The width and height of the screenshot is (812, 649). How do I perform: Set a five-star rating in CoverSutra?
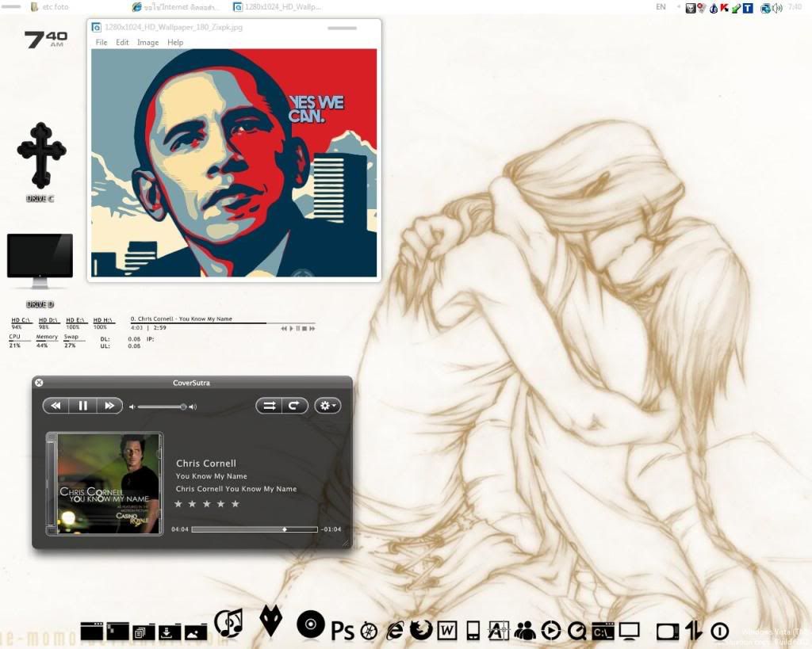(235, 504)
